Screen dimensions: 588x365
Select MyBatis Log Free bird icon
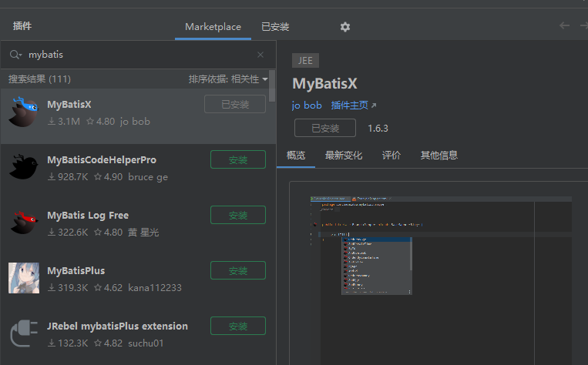click(x=24, y=223)
